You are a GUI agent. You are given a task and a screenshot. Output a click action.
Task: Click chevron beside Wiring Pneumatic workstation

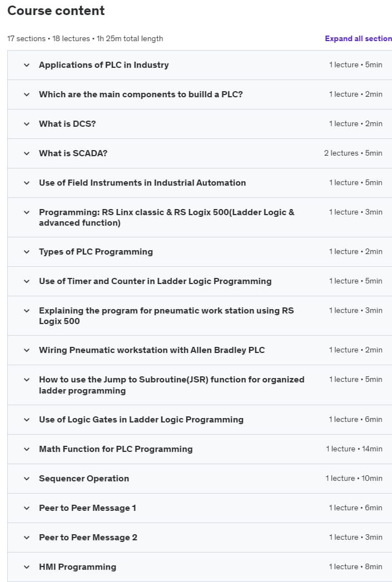pos(27,350)
